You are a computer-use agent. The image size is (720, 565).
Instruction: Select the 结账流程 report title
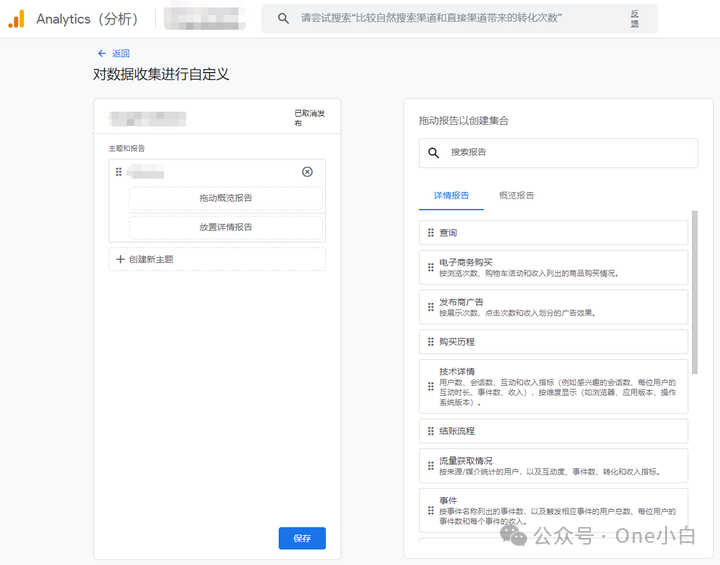(x=457, y=431)
